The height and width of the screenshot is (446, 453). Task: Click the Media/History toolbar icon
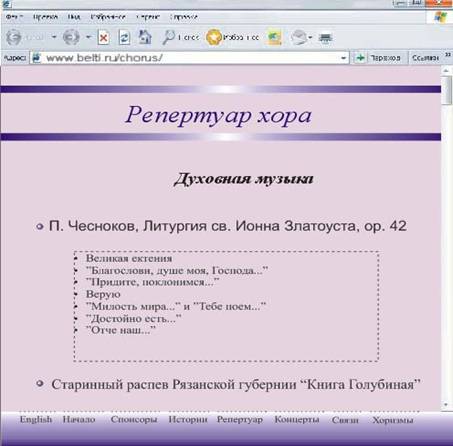pos(274,37)
